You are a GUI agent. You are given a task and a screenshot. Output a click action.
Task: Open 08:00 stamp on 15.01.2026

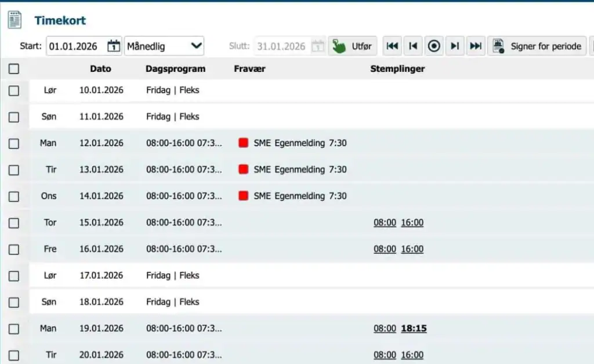click(x=385, y=223)
